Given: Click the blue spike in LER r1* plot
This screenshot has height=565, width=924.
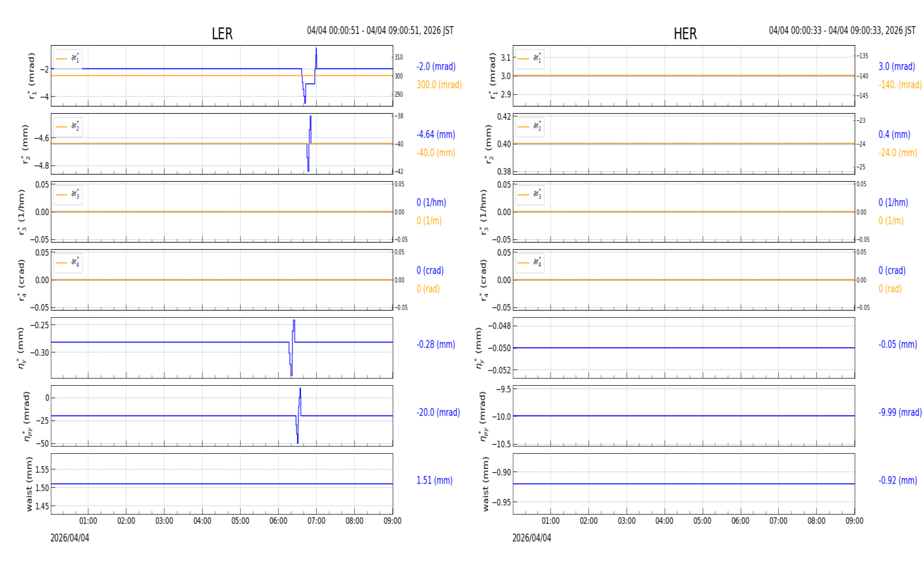Looking at the screenshot, I should pos(309,76).
